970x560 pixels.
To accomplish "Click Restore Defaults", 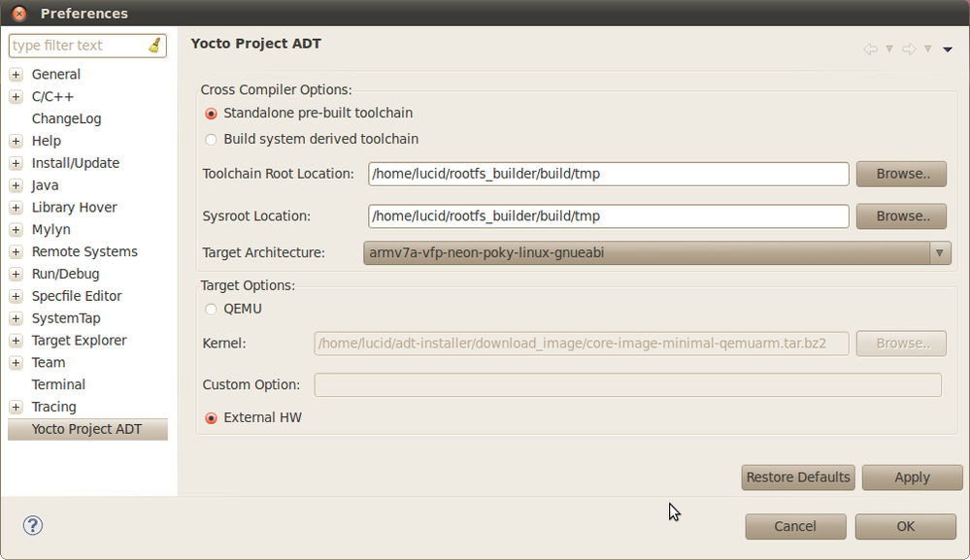I will pyautogui.click(x=797, y=478).
